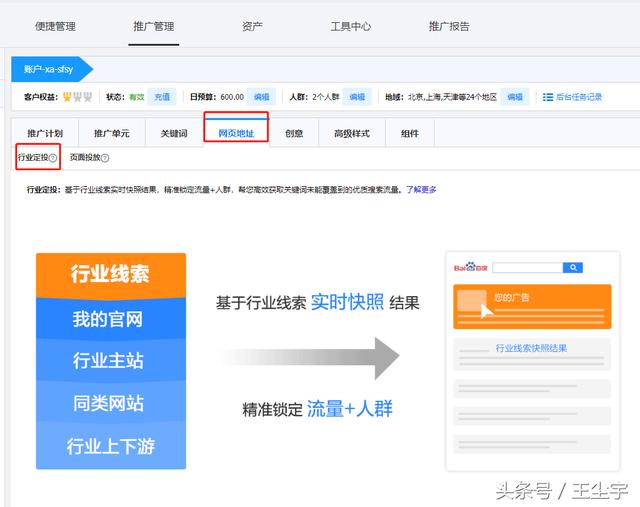
Task: Click the 行业线索 orange header block
Action: 111,275
